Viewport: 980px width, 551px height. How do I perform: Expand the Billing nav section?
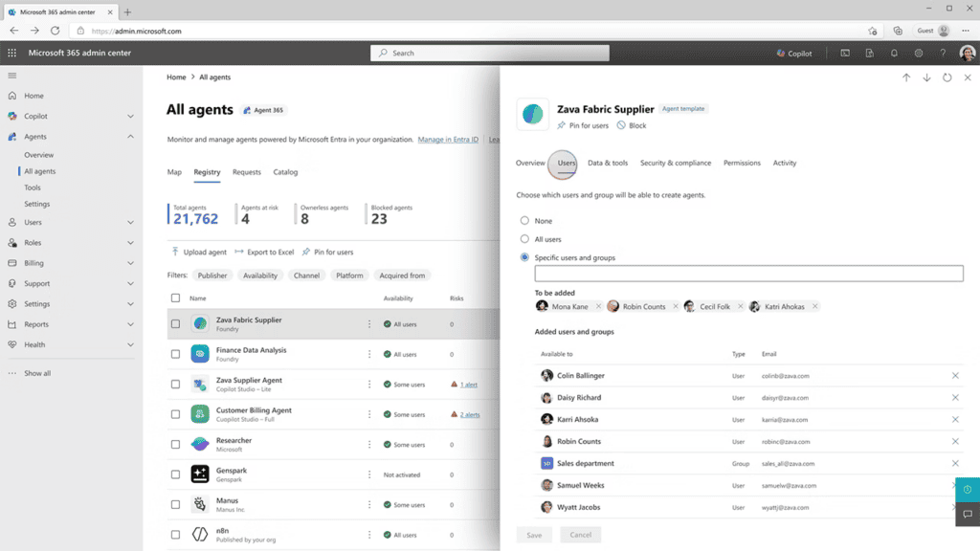tap(130, 263)
